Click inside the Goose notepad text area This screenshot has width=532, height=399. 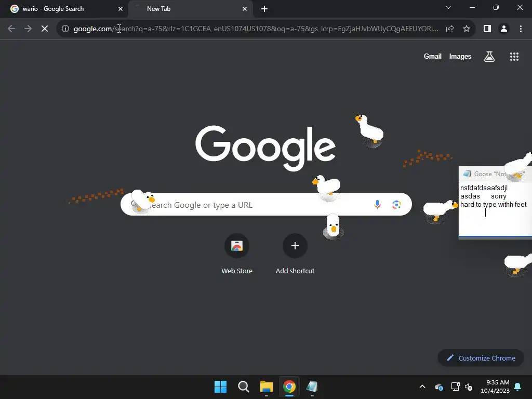[495, 209]
